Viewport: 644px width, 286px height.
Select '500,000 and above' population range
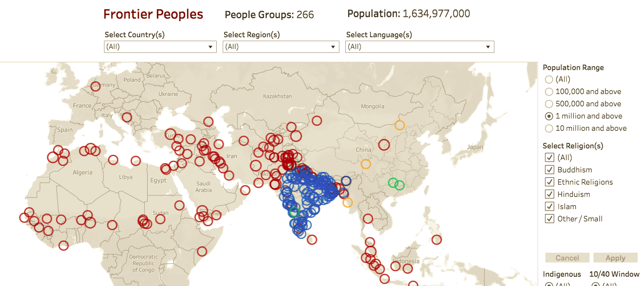point(549,104)
